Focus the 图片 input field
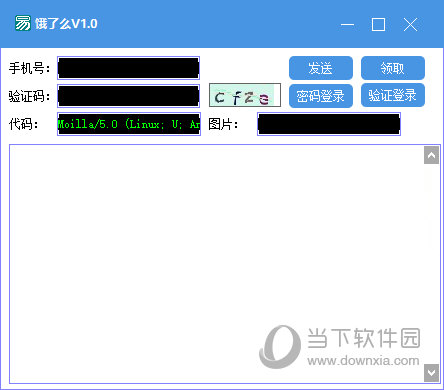Viewport: 444px width, 390px height. pyautogui.click(x=329, y=124)
